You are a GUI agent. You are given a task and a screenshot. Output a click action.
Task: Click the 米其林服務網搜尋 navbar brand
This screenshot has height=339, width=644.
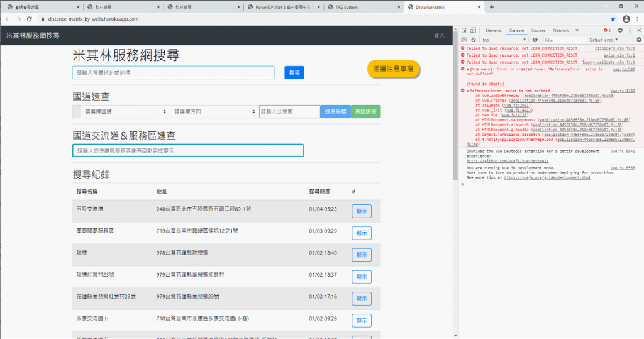pyautogui.click(x=33, y=35)
